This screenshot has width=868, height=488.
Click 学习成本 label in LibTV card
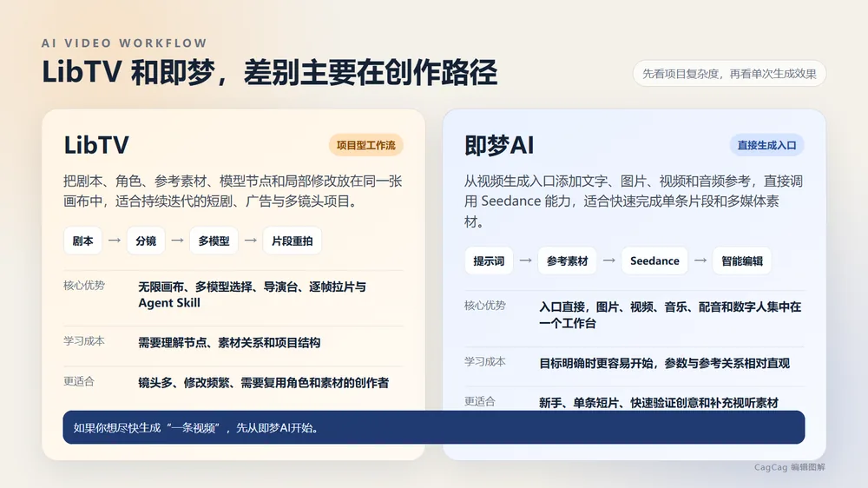pos(84,341)
